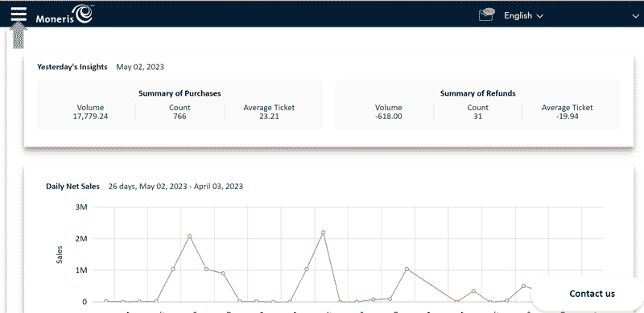Click refunds count value 31
The width and height of the screenshot is (644, 313).
(477, 117)
